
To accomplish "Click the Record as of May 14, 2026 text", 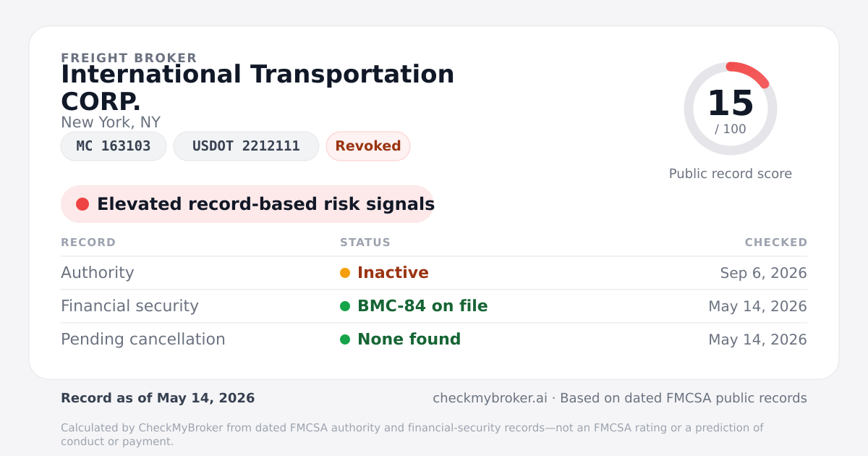I will click(x=158, y=398).
